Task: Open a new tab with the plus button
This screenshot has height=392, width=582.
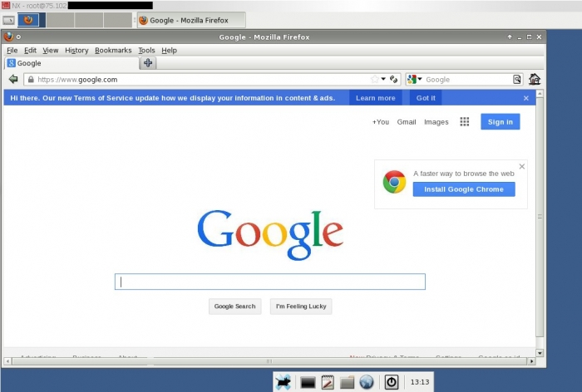Action: [148, 63]
